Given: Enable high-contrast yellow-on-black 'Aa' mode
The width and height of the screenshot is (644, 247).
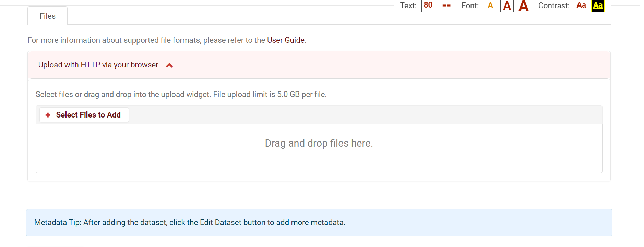Looking at the screenshot, I should click(x=598, y=5).
